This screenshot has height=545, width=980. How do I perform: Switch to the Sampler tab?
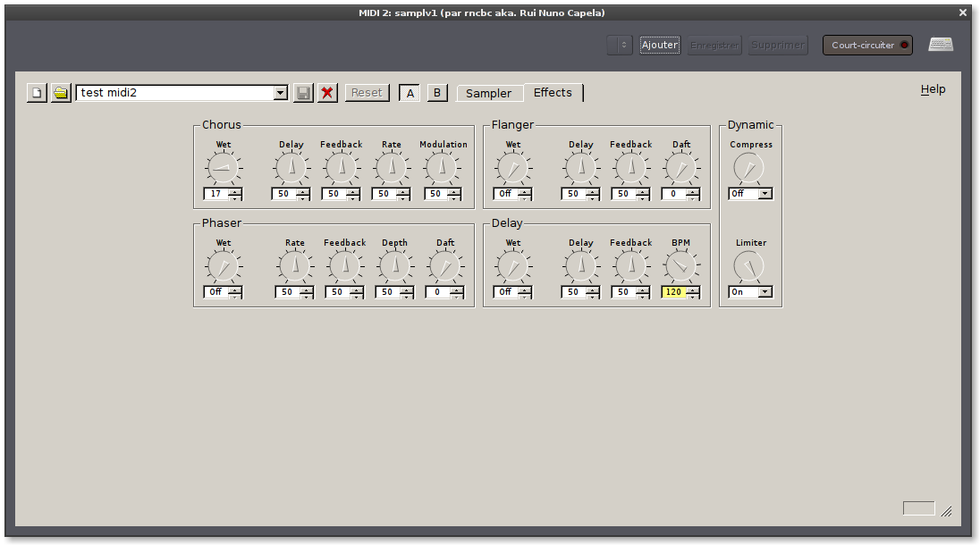[x=489, y=94]
